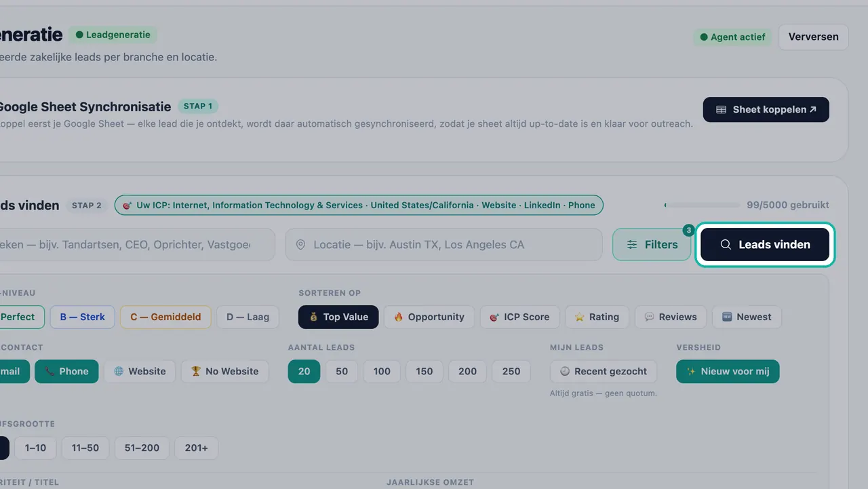
Task: Click the location pin icon
Action: point(300,245)
